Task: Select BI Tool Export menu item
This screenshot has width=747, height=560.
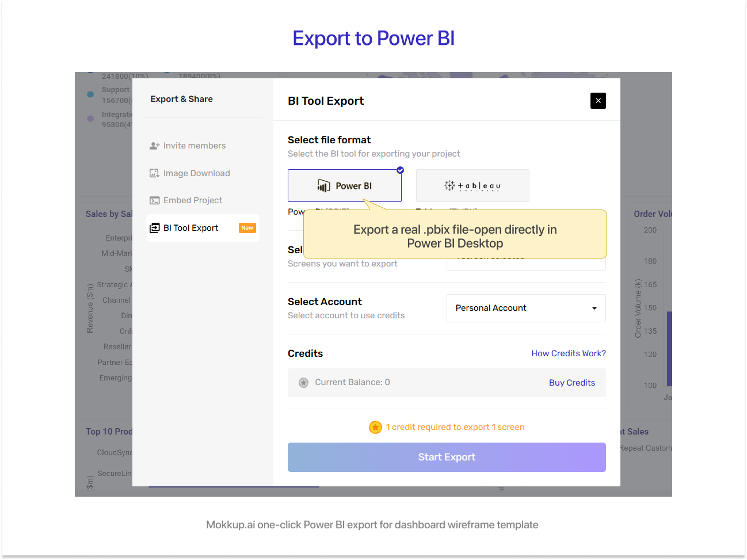Action: (x=203, y=228)
